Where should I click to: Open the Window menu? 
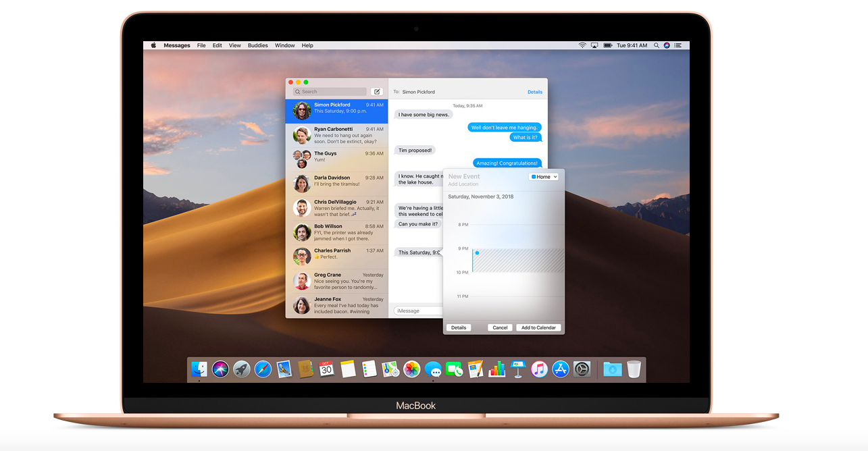tap(284, 45)
